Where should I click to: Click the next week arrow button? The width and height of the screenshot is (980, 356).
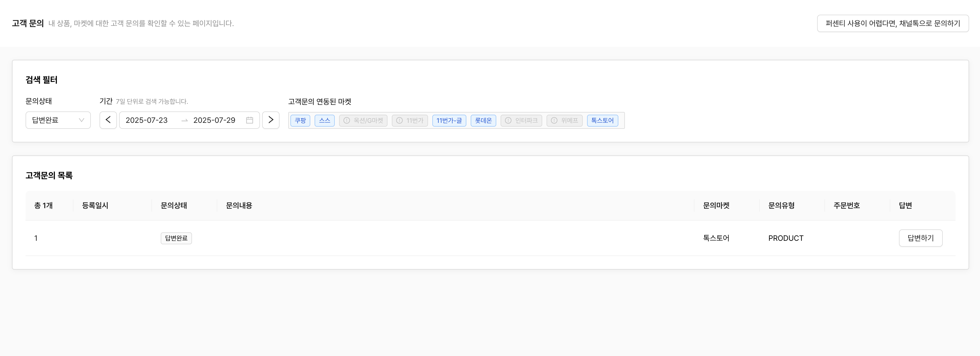[271, 120]
